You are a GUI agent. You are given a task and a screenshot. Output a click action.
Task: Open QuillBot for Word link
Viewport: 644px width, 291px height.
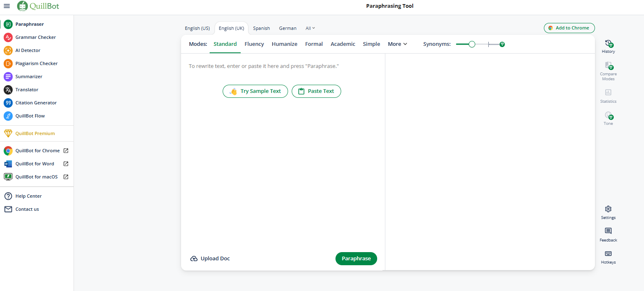(37, 164)
